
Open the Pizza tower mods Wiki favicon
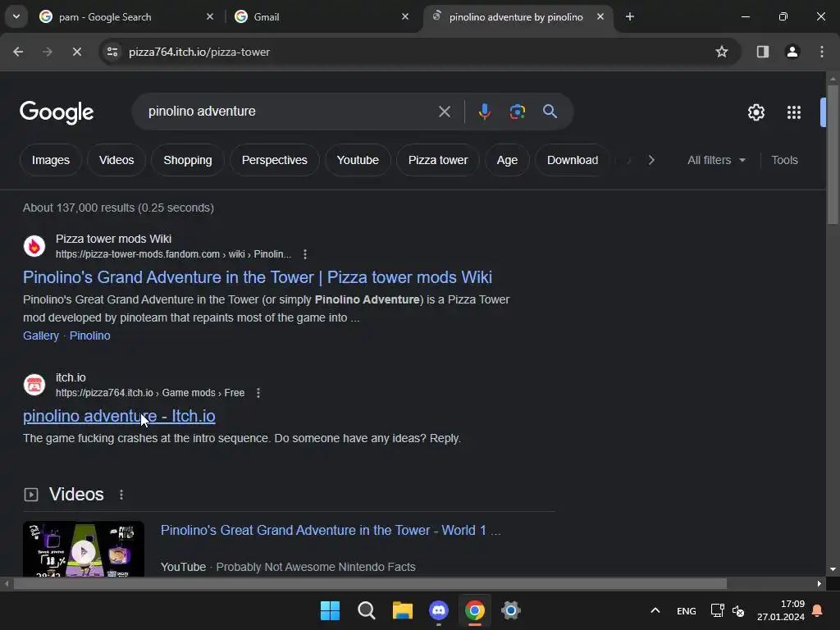pyautogui.click(x=34, y=246)
